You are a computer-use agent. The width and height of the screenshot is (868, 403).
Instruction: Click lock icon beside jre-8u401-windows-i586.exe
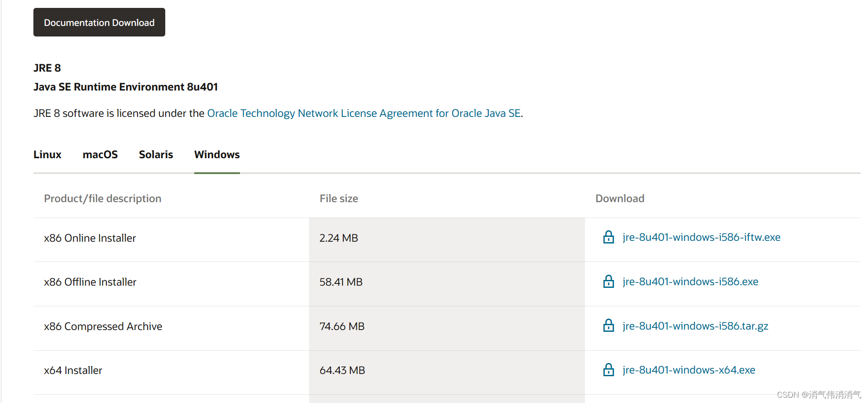tap(608, 282)
